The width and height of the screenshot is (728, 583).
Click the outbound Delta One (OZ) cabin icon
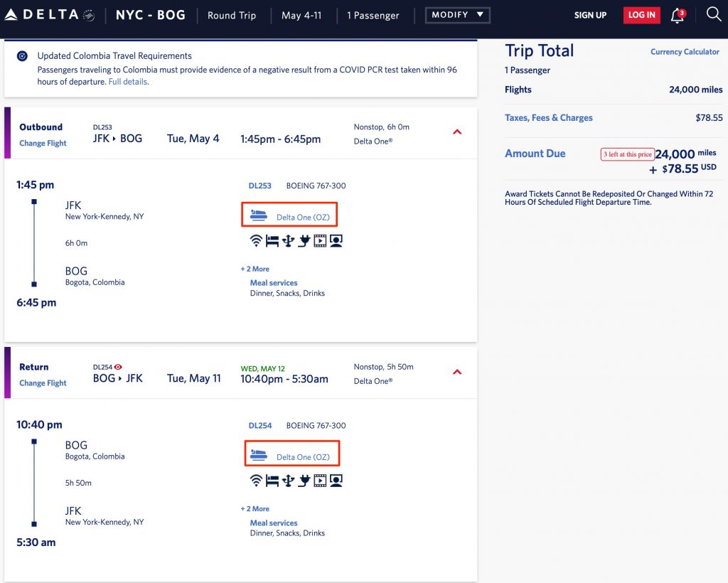259,215
